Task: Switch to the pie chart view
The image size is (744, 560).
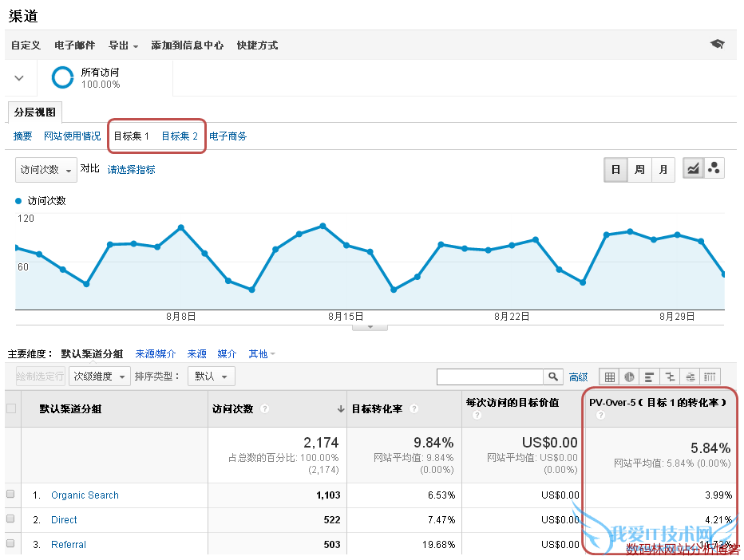Action: click(629, 377)
